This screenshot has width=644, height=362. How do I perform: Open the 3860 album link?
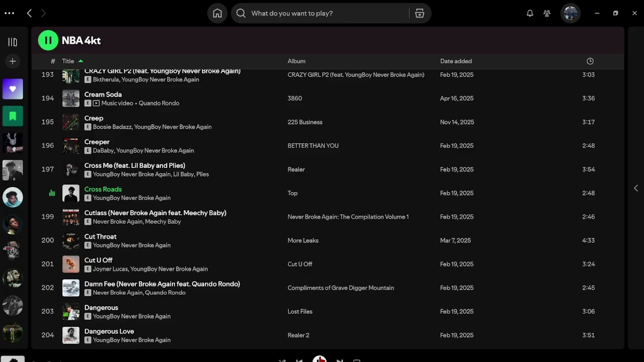[x=295, y=98]
